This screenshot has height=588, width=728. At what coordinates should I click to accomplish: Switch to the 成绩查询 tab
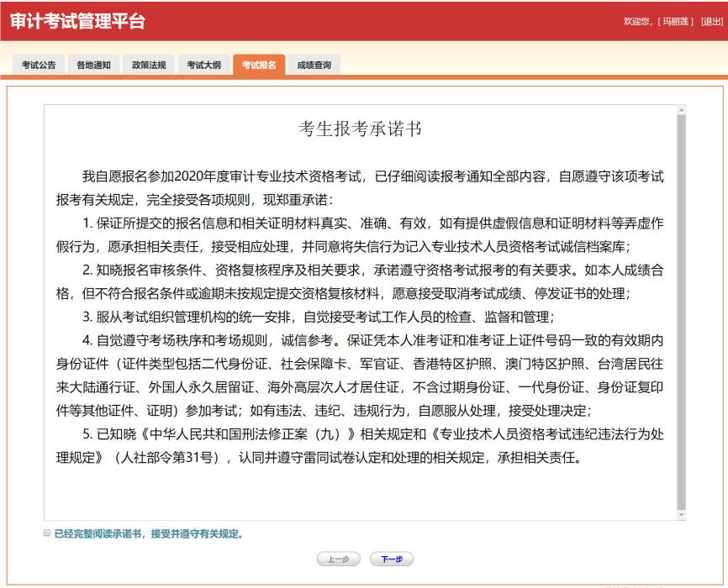click(313, 64)
